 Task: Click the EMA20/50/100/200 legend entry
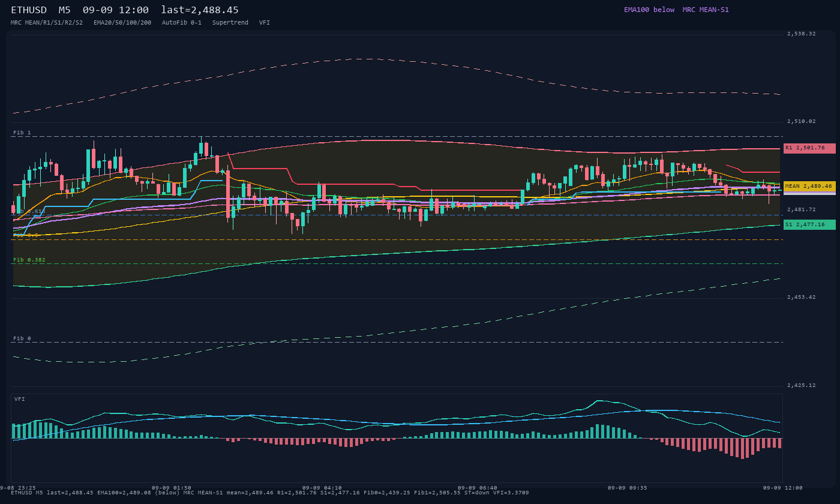[122, 22]
